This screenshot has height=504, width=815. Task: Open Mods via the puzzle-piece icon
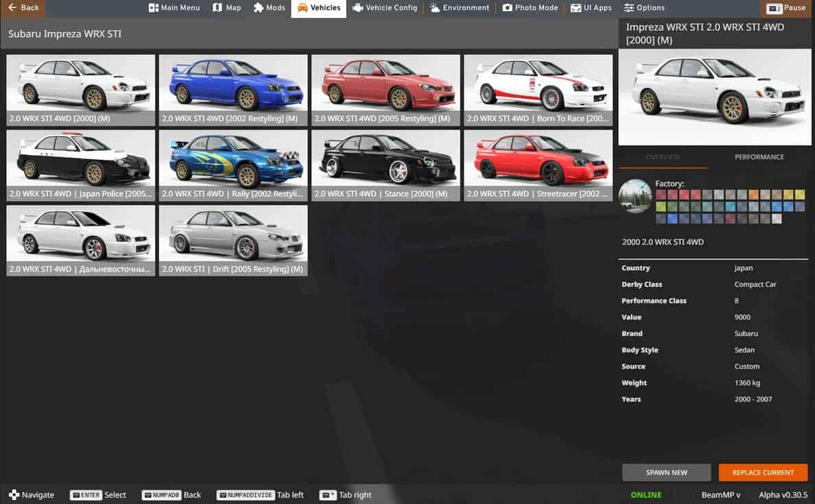click(x=259, y=8)
